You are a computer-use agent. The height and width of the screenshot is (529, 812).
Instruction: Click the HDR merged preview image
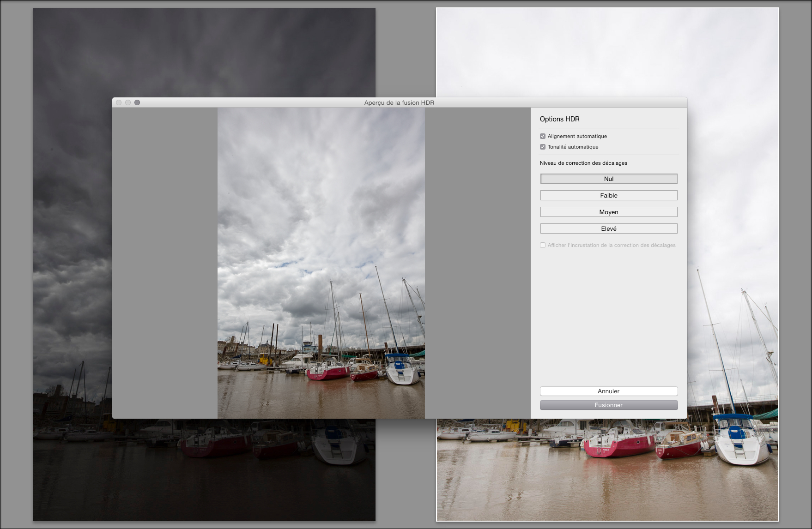[x=321, y=263]
